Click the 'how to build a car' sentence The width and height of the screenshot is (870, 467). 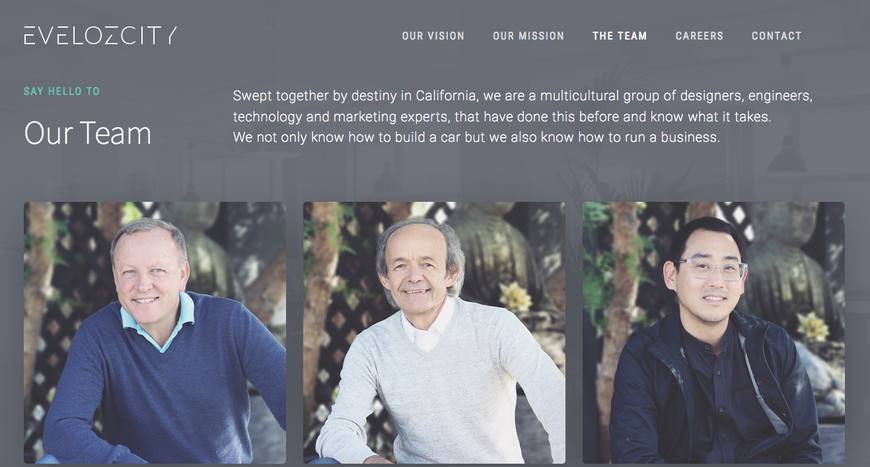476,137
